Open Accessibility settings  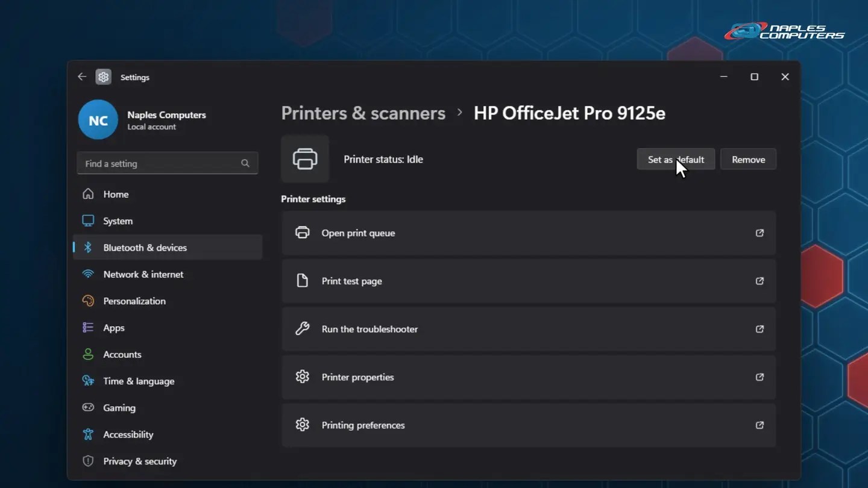[168, 434]
